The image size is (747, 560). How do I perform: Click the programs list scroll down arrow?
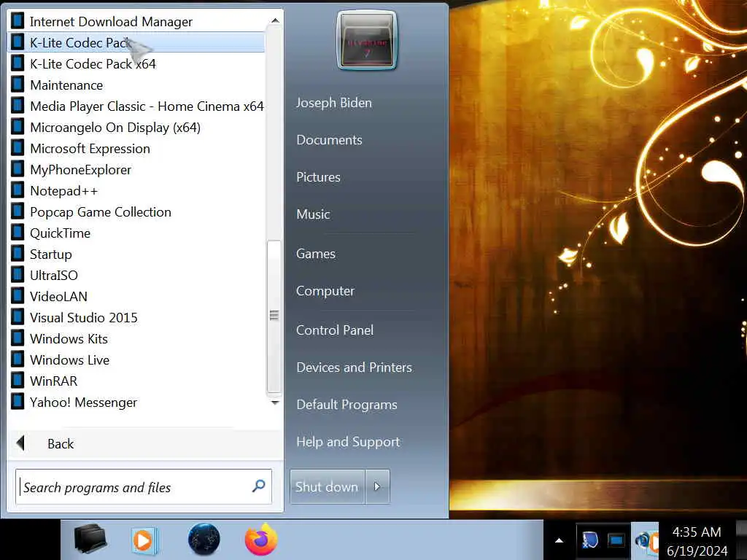(x=275, y=402)
